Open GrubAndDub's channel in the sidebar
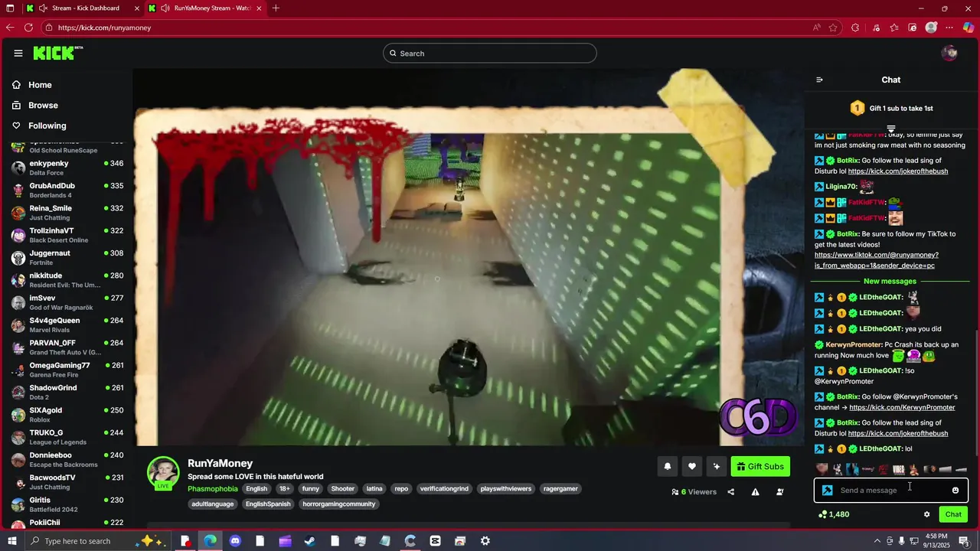Screen dimensions: 980x551 67,191
